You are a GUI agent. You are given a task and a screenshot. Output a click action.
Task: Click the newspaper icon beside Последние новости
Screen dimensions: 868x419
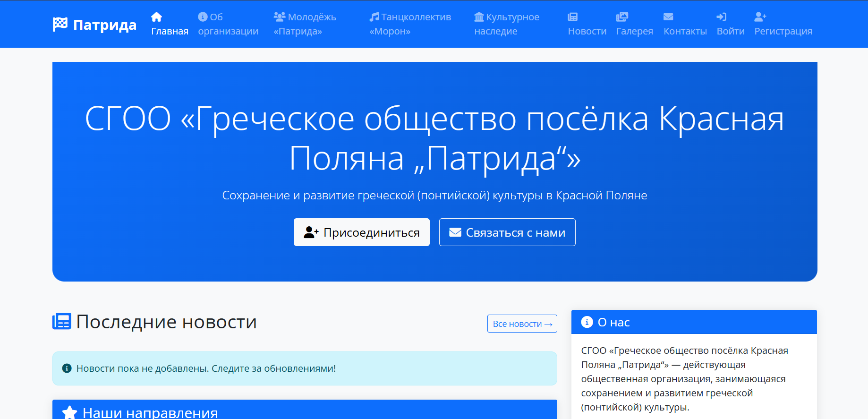click(x=62, y=321)
